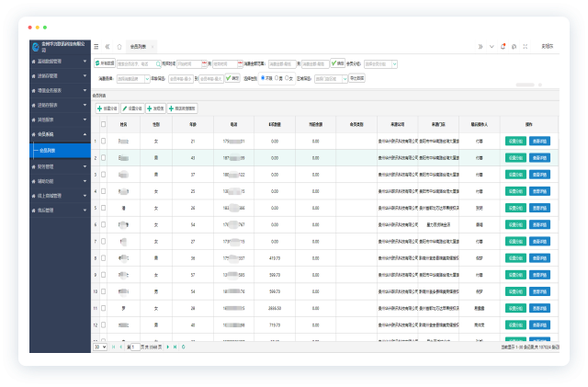Viewport: 588px width, 387px height.
Task: Focus the page number field in the pager
Action: [135, 347]
